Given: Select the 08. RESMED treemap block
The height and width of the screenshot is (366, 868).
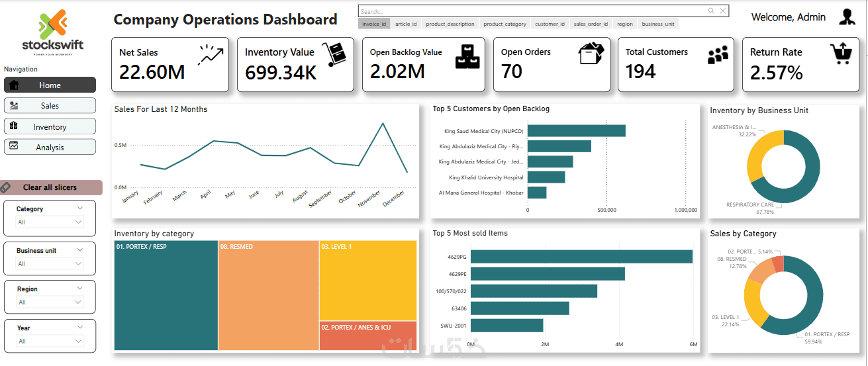Looking at the screenshot, I should click(x=268, y=295).
